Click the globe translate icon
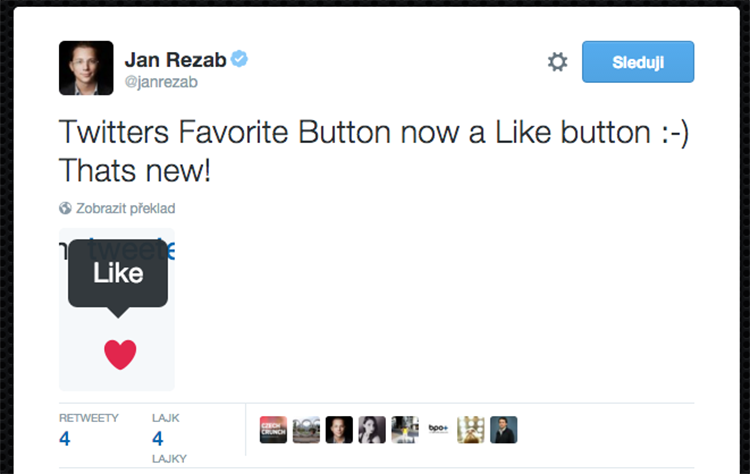This screenshot has height=474, width=750. coord(65,208)
